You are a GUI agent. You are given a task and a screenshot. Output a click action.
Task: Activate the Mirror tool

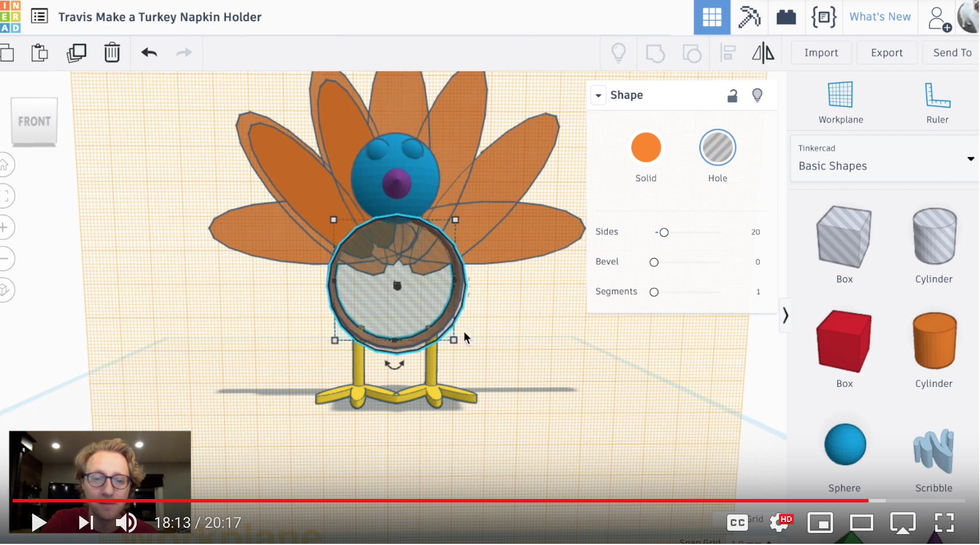[763, 53]
